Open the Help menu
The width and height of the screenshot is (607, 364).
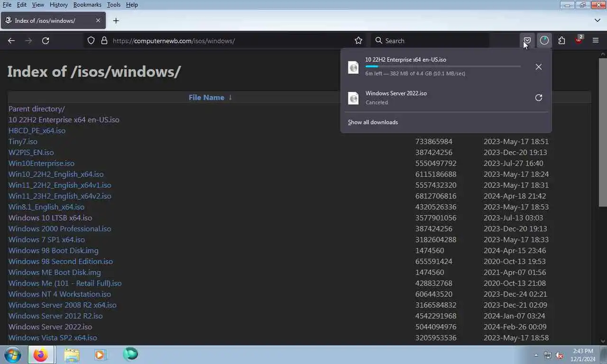132,5
